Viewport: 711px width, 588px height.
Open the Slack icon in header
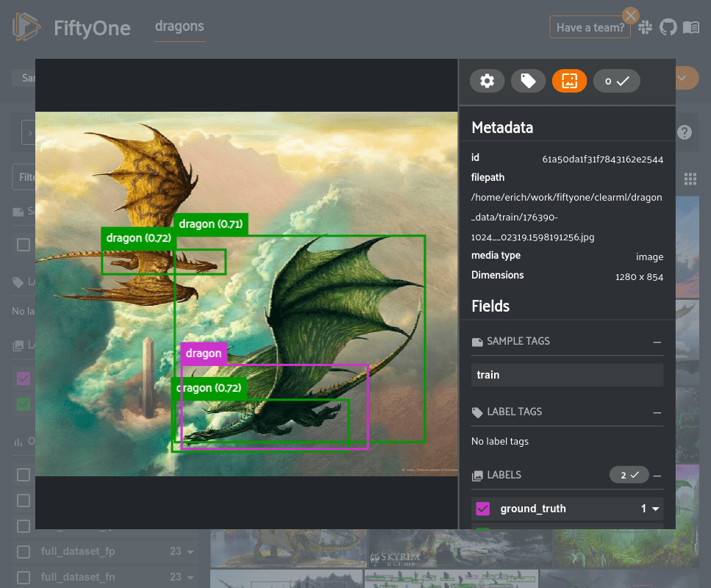645,27
